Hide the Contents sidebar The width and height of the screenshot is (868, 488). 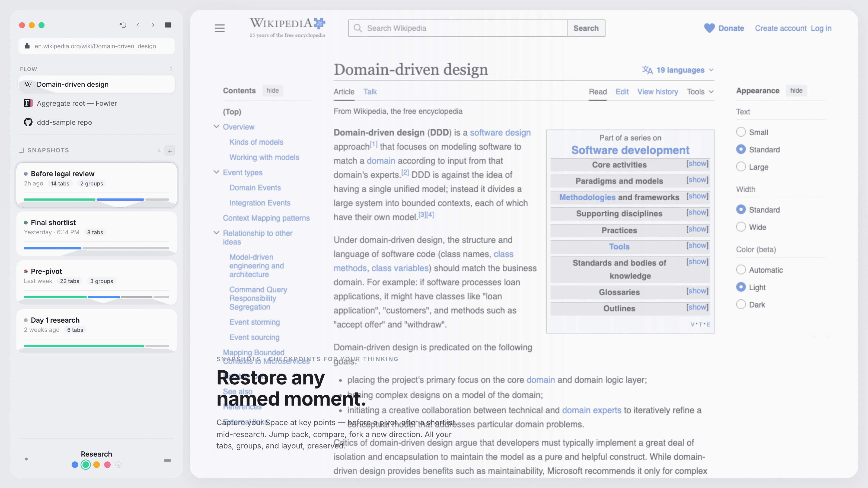(x=273, y=90)
